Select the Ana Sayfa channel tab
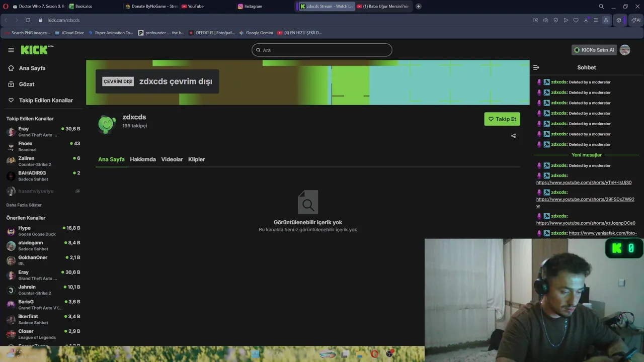The height and width of the screenshot is (362, 644). click(111, 159)
